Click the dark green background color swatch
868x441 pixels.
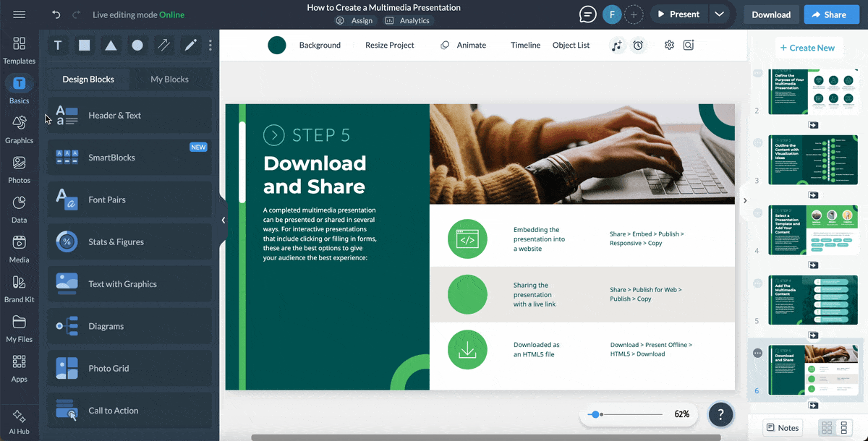point(277,45)
